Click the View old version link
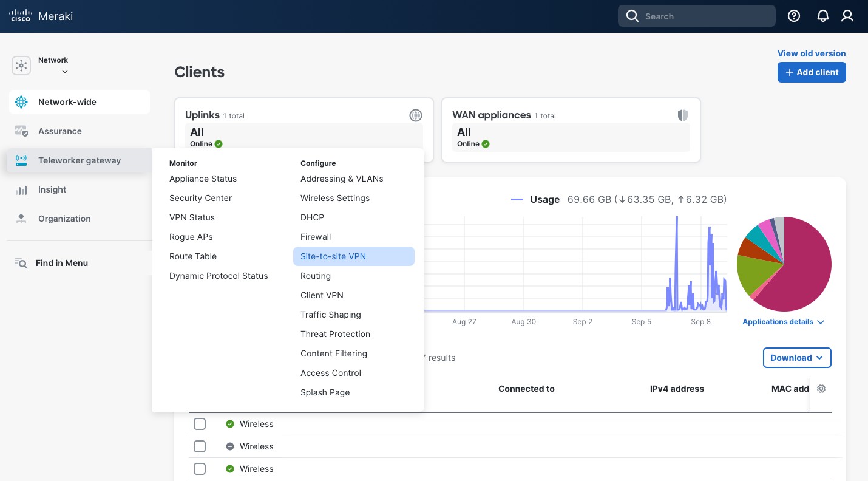Viewport: 868px width, 481px height. pos(812,53)
